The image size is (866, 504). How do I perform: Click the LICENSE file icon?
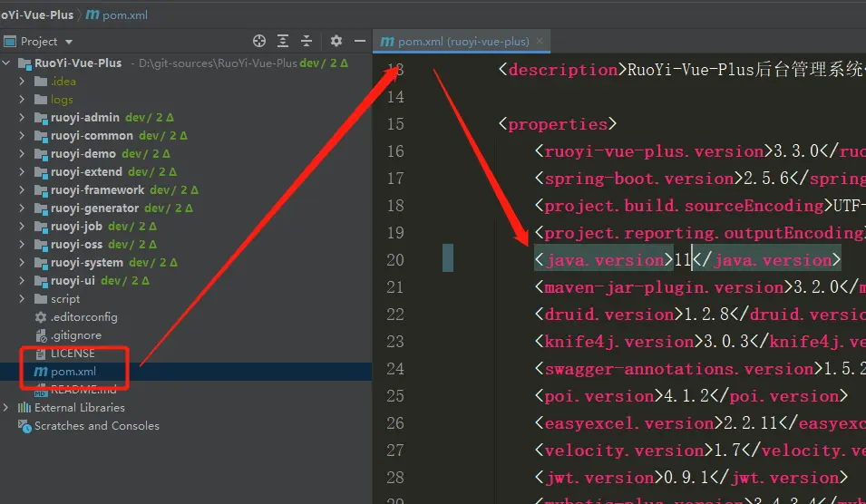tap(41, 354)
